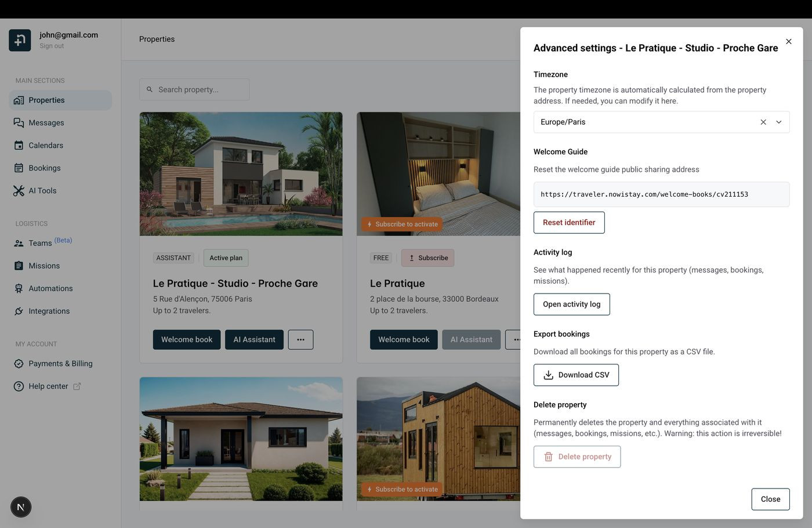Open the activity log
The width and height of the screenshot is (812, 528).
click(571, 304)
